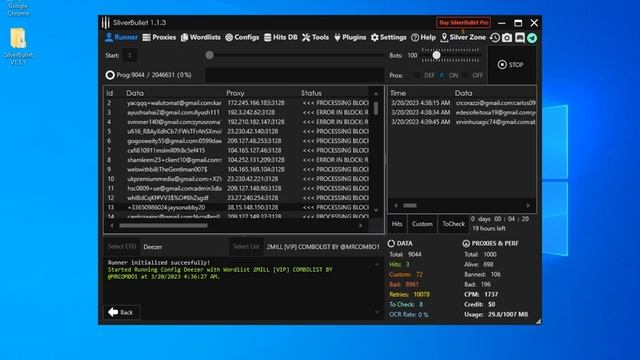Click the Start value input field
Viewport: 640px width, 360px height.
click(x=130, y=55)
